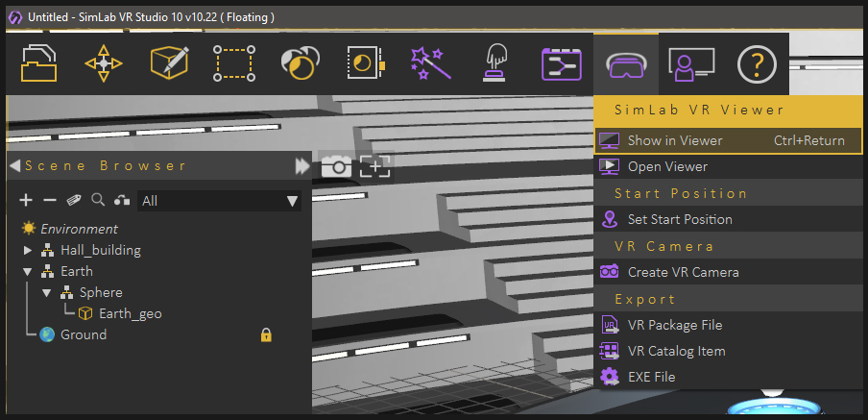
Task: Select the Transform move arrows tool
Action: click(x=104, y=63)
